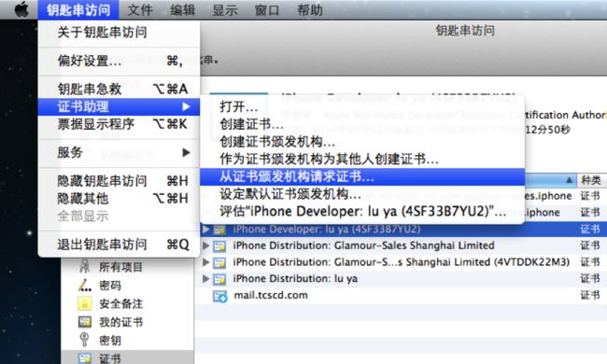The height and width of the screenshot is (364, 607).
Task: Click the mail.tcscd.com certificate icon
Action: [x=219, y=296]
